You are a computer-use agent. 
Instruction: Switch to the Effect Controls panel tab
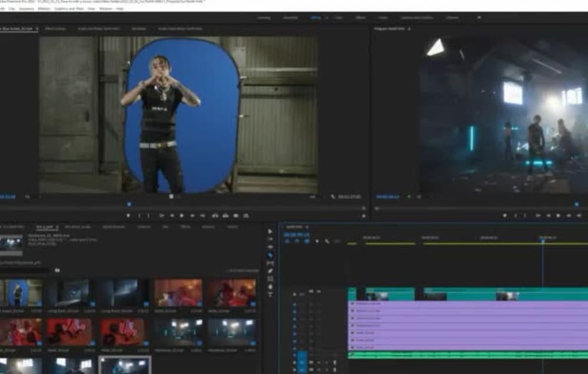tap(55, 27)
